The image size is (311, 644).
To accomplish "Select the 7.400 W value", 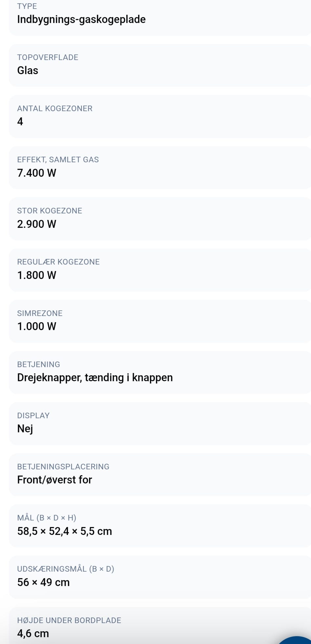I will pyautogui.click(x=36, y=173).
